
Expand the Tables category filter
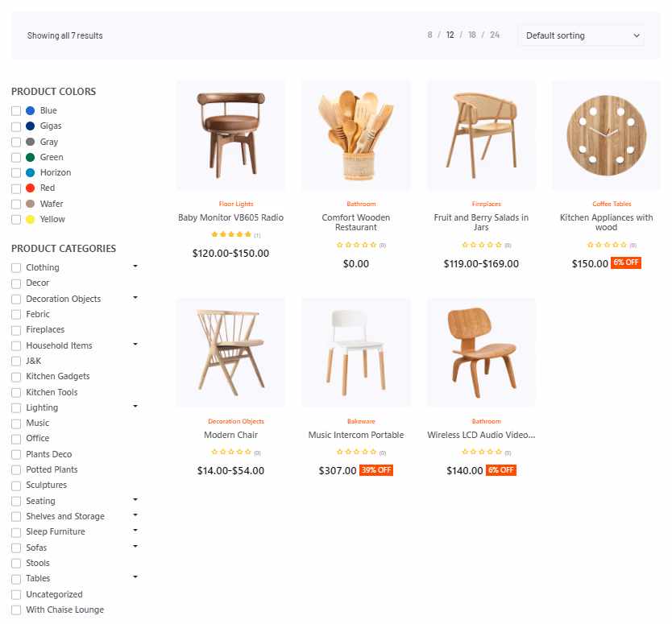135,577
